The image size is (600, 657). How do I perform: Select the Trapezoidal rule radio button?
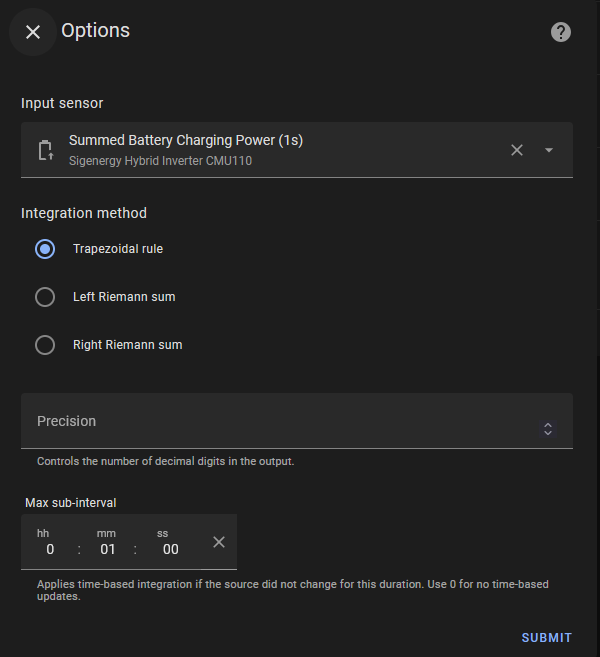tap(45, 249)
